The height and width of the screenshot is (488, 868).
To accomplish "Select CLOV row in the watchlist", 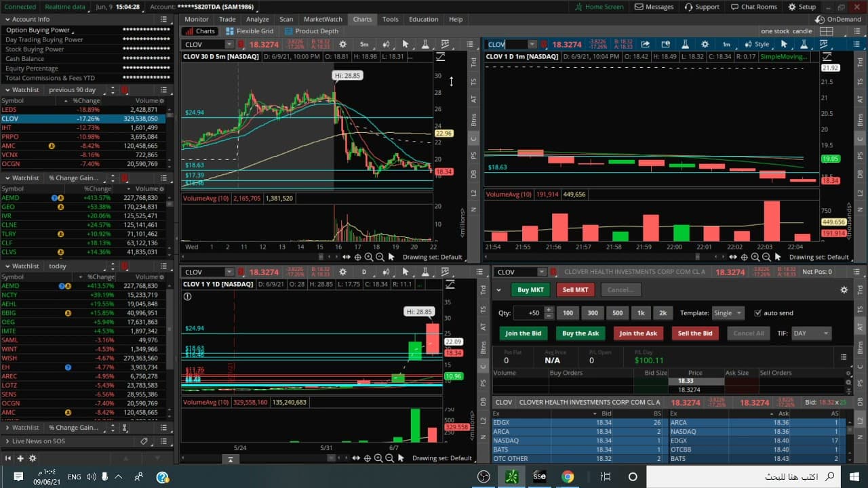I will point(83,119).
